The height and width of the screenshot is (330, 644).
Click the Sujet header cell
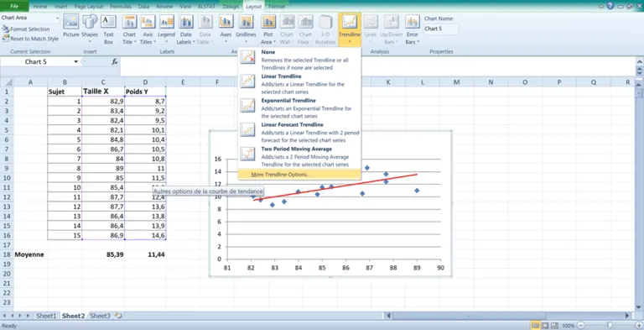[65, 92]
